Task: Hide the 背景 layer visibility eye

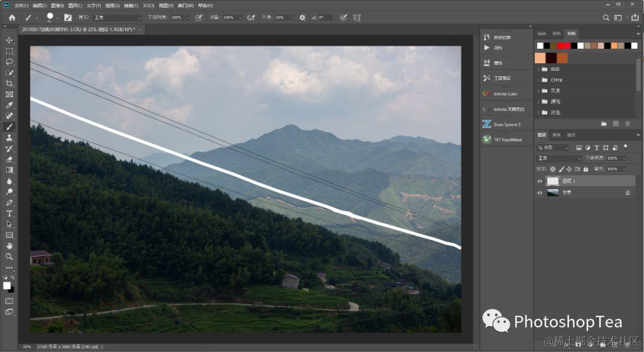Action: coord(540,192)
